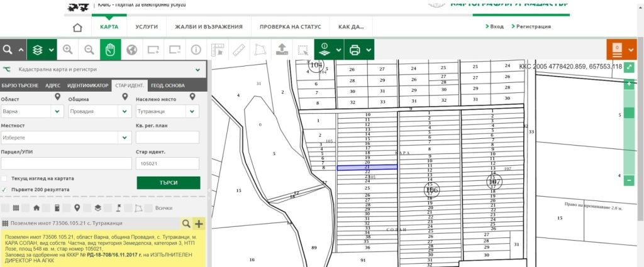Image resolution: width=644 pixels, height=267 pixels.
Task: Open the 'УСЛУГИ' menu item
Action: [x=147, y=27]
